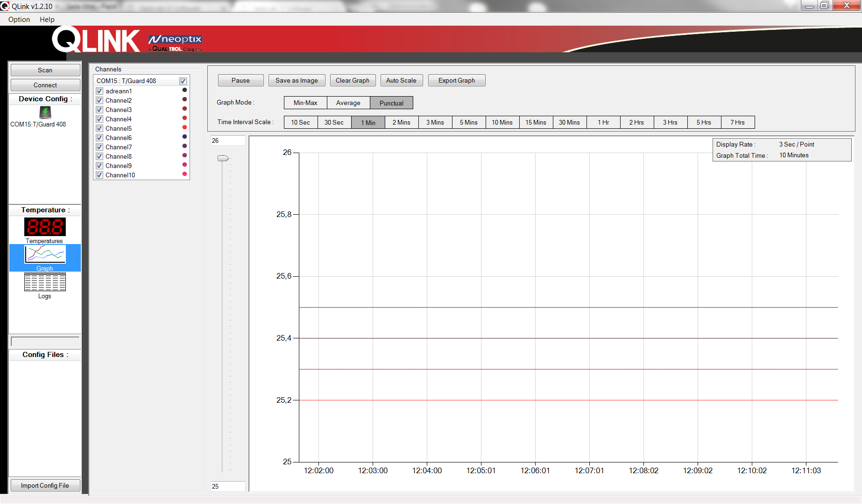
Task: Open the Help menu
Action: [47, 20]
